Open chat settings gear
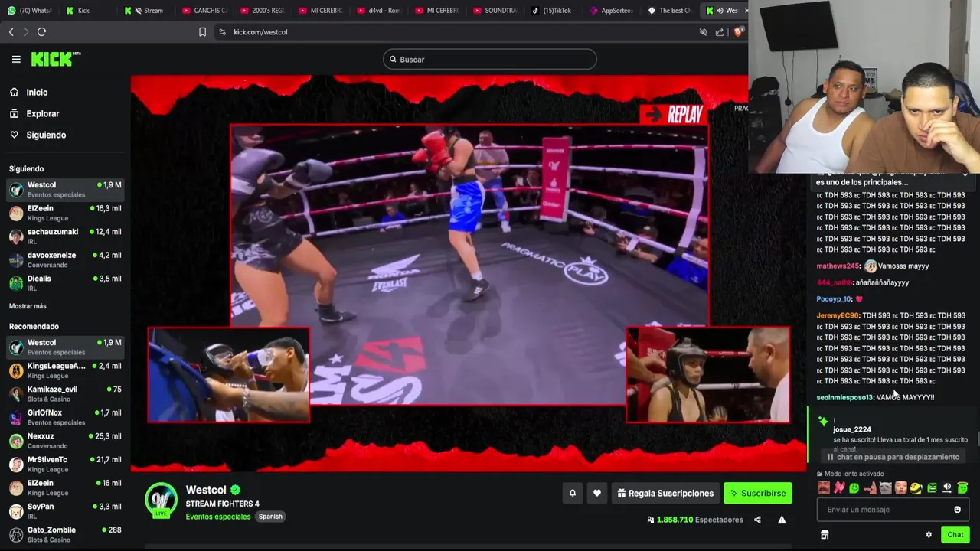 point(929,535)
